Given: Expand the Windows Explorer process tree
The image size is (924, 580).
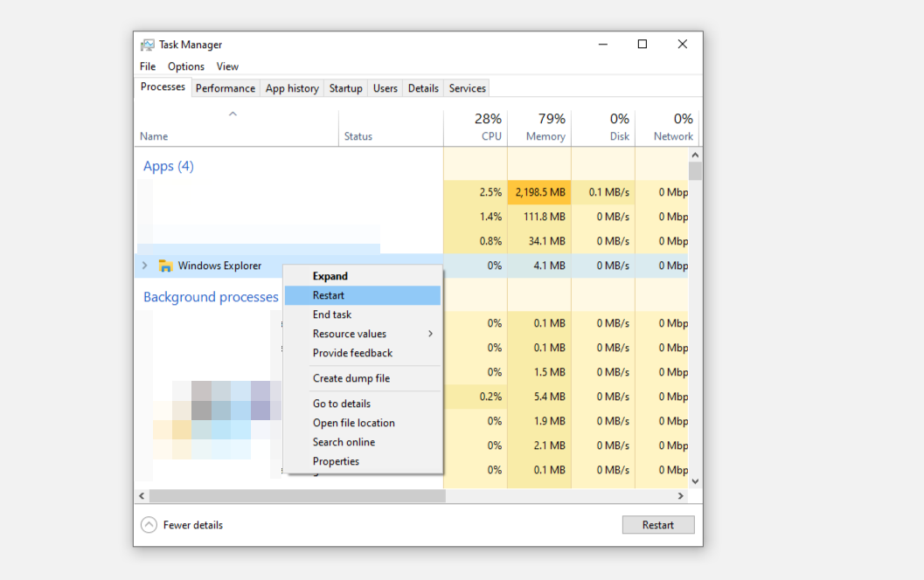Looking at the screenshot, I should (x=143, y=265).
